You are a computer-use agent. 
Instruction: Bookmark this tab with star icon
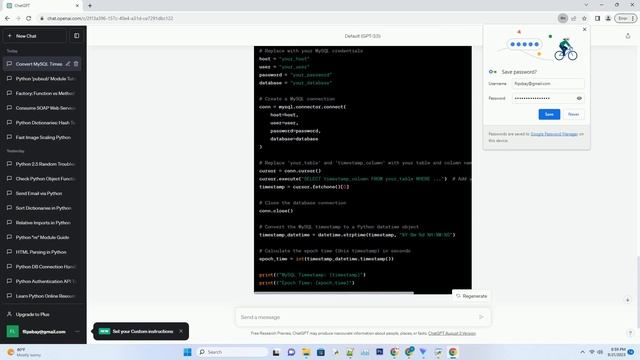pyautogui.click(x=584, y=18)
